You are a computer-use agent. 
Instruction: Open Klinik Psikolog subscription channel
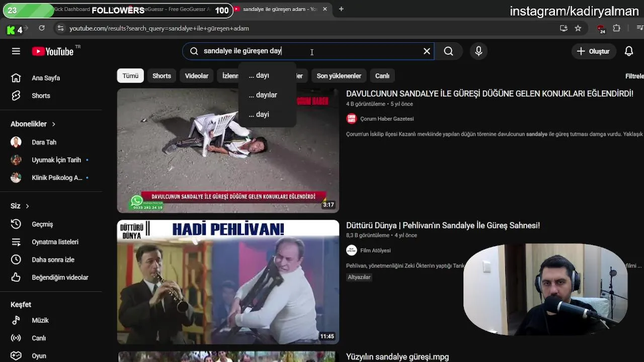click(x=56, y=177)
